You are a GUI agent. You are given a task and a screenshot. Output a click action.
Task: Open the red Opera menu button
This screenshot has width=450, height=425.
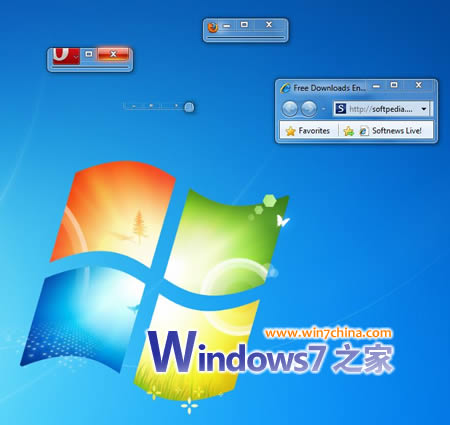click(x=66, y=56)
